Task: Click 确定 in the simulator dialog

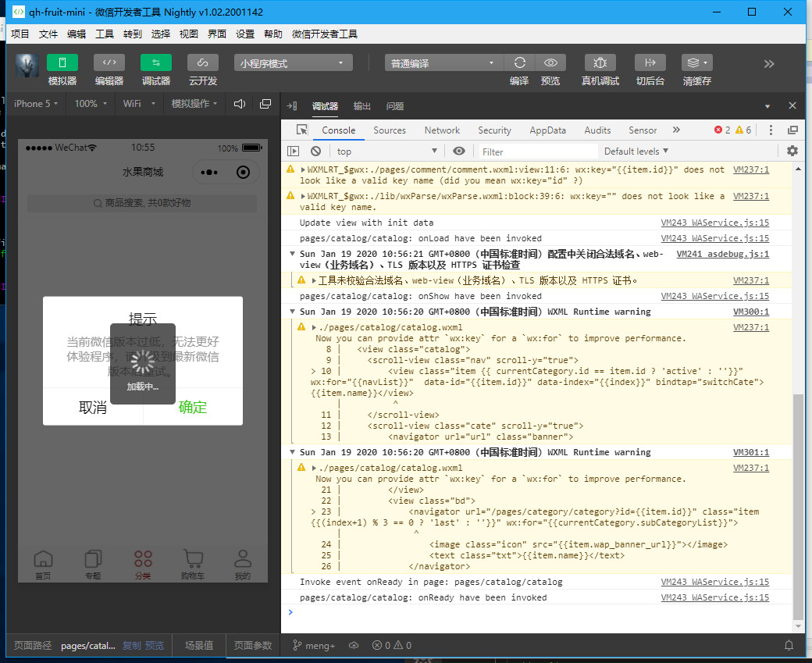Action: (x=193, y=407)
